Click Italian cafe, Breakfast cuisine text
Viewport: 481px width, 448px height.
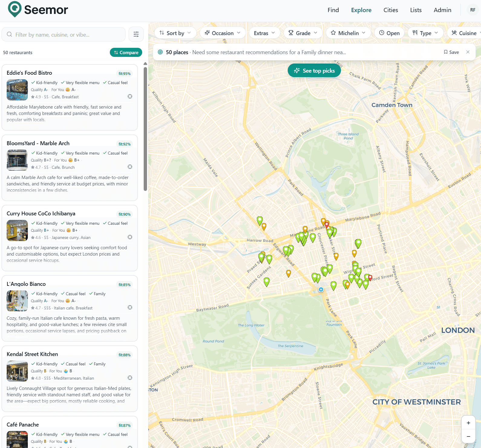coord(73,308)
